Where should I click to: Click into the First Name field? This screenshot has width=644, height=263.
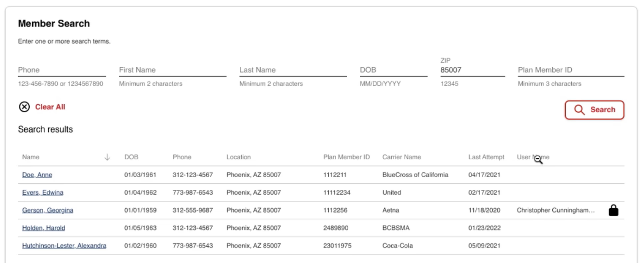coord(172,70)
